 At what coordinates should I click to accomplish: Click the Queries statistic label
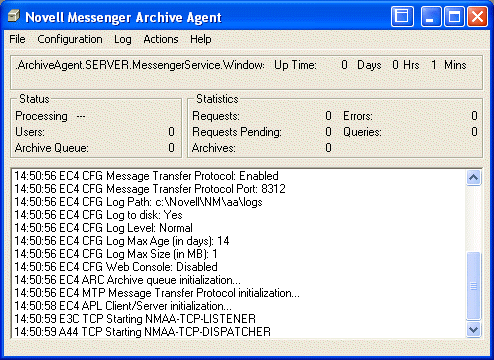[362, 132]
